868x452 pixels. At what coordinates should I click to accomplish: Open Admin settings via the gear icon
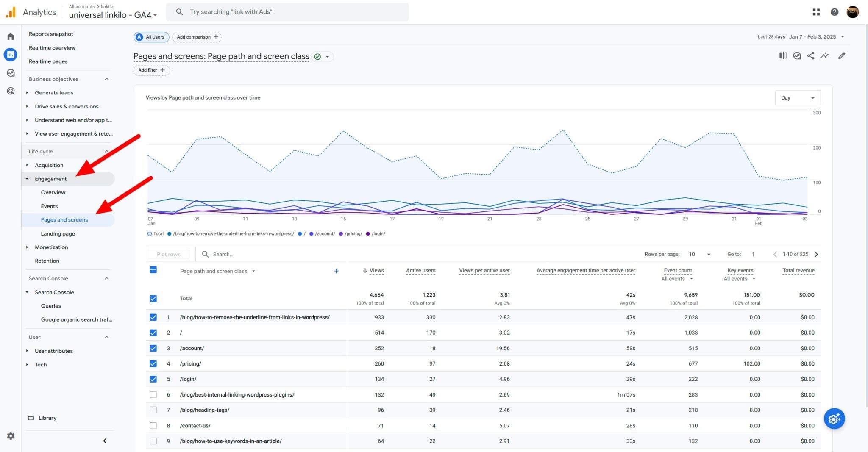(10, 436)
